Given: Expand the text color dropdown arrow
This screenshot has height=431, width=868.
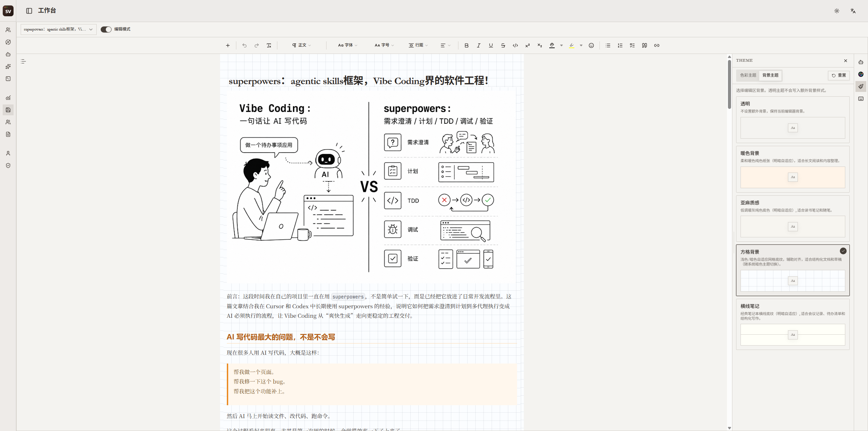Looking at the screenshot, I should coord(561,45).
